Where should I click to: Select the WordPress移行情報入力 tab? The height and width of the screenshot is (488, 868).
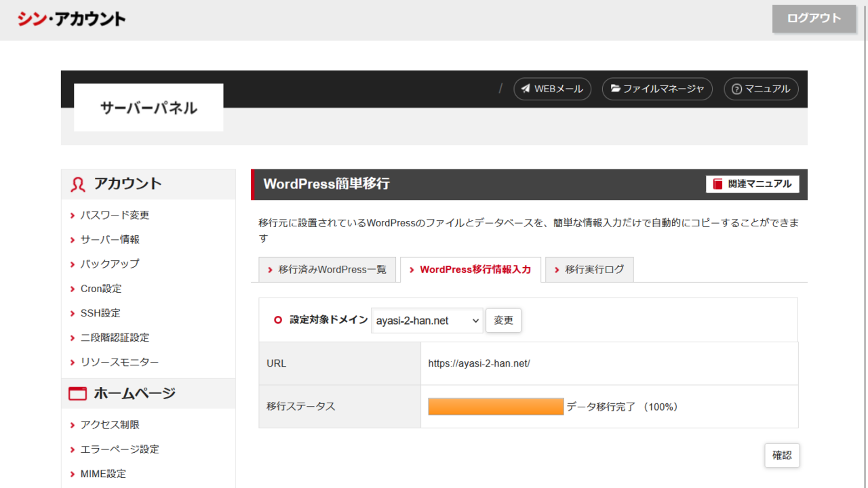[x=471, y=269]
